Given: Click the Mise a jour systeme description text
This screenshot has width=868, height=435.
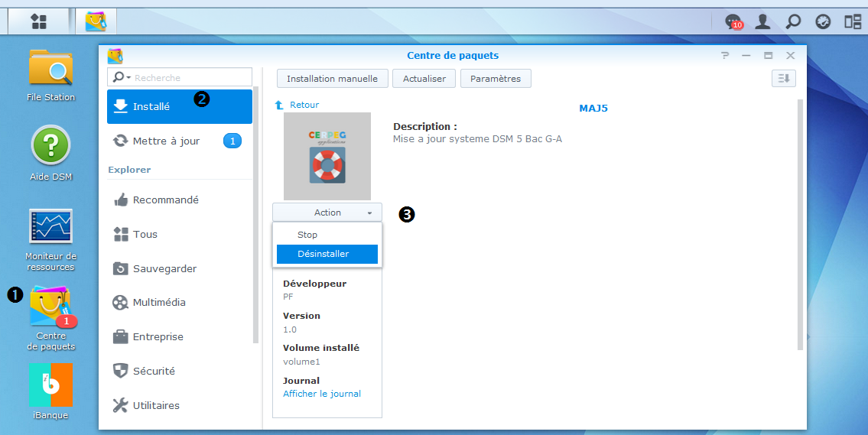Looking at the screenshot, I should 477,139.
